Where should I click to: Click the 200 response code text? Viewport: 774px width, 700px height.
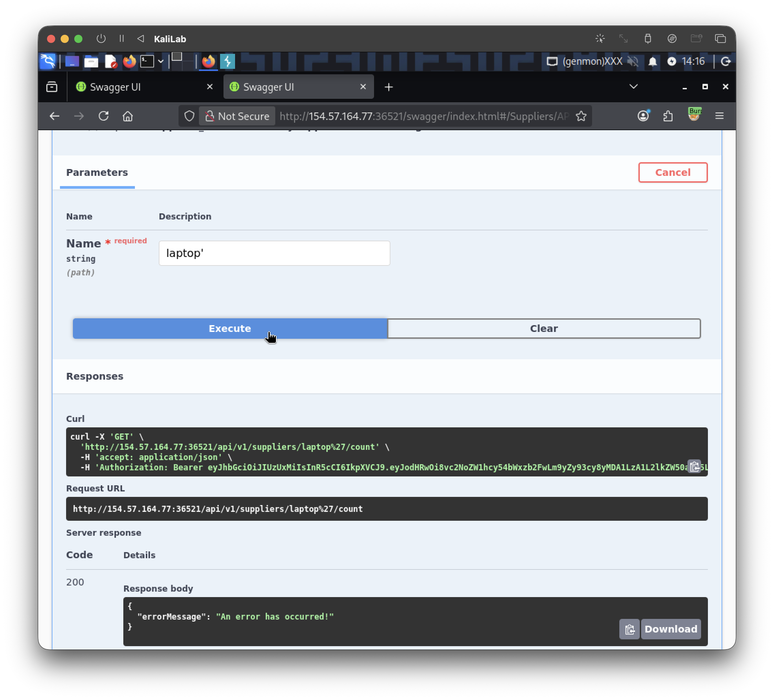tap(75, 582)
